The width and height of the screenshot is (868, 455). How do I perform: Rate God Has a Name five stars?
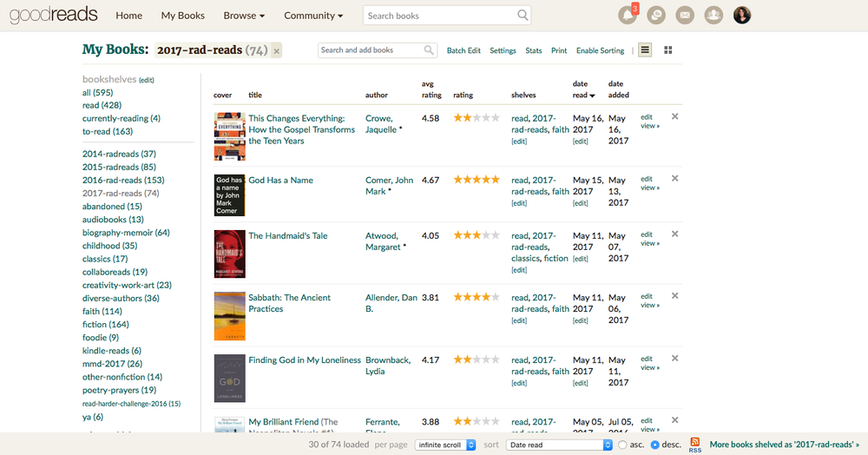(x=496, y=180)
